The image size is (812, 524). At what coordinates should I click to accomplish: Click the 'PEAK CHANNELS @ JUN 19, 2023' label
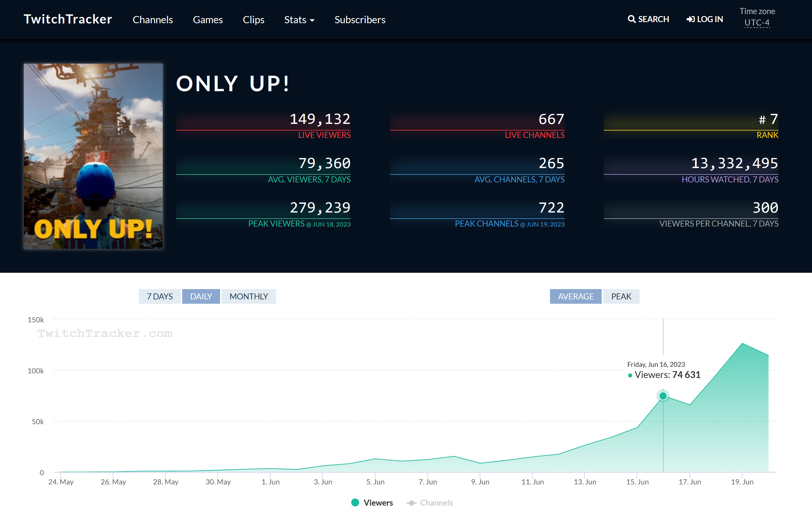(x=510, y=224)
